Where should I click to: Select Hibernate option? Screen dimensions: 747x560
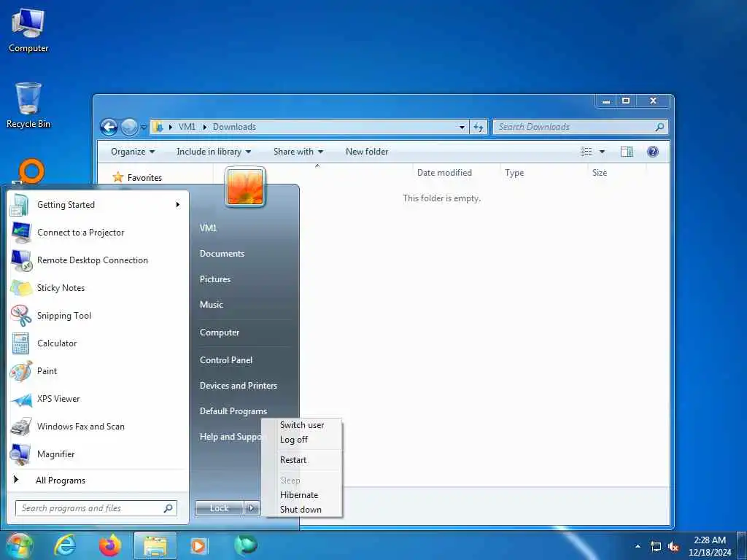[298, 495]
